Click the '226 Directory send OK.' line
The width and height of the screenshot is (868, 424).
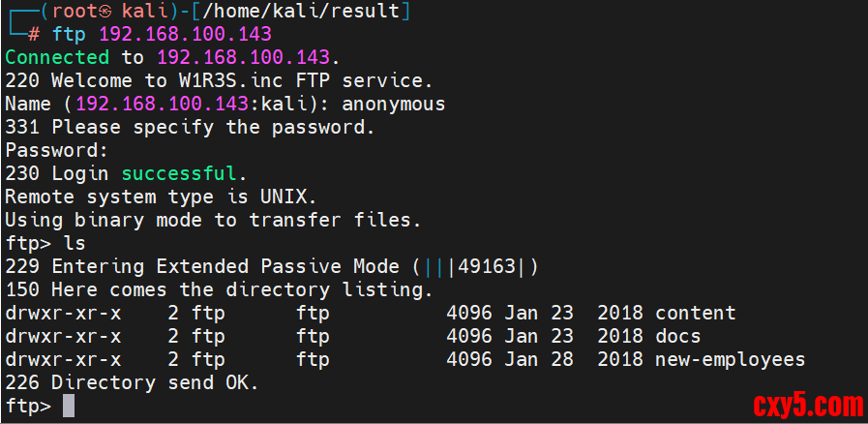[x=133, y=383]
